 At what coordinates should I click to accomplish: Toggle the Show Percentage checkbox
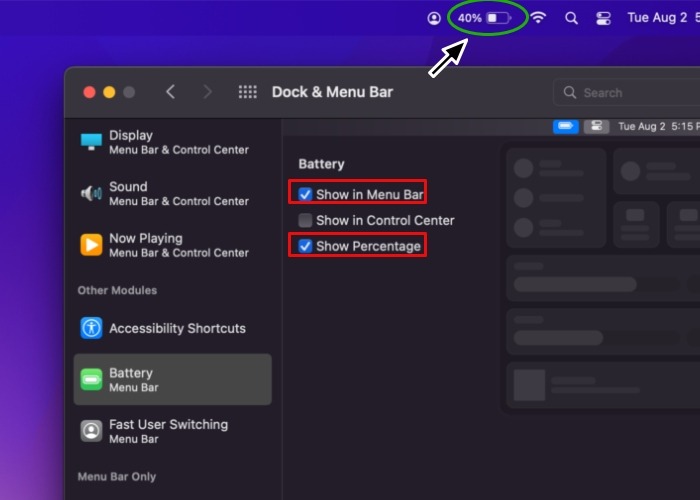pos(306,246)
